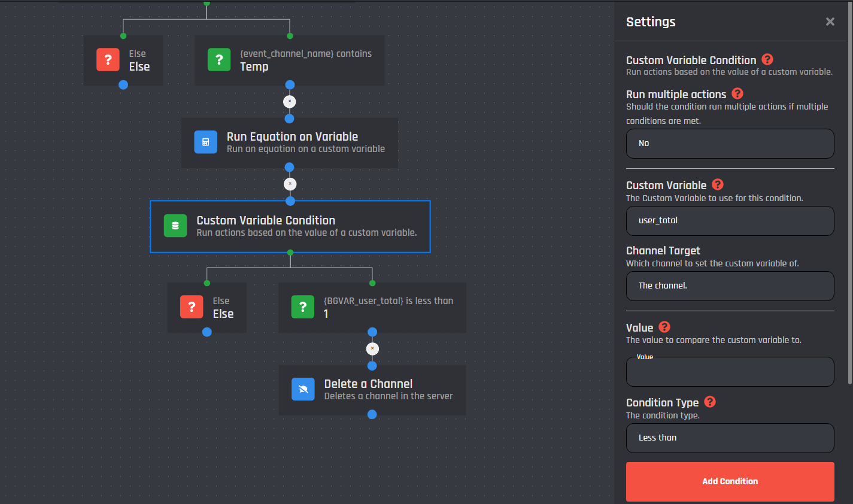
Task: Click the red question icon on top Else block
Action: [x=108, y=60]
